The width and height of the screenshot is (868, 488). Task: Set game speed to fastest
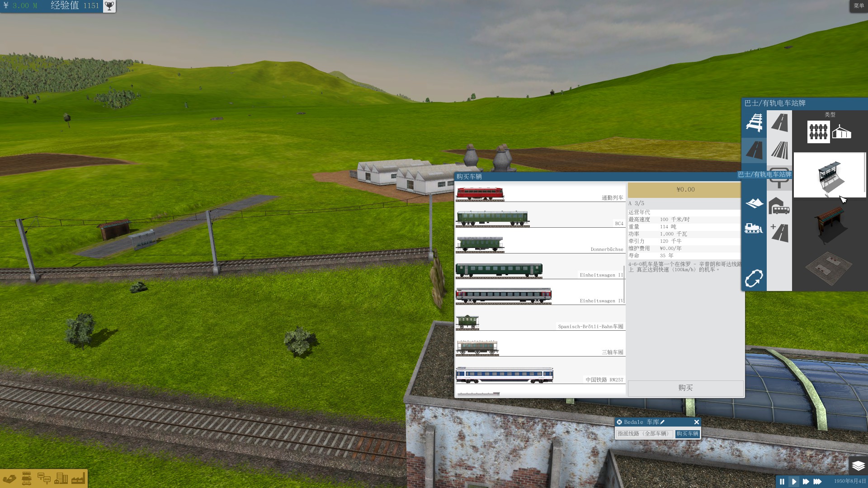[x=817, y=482]
